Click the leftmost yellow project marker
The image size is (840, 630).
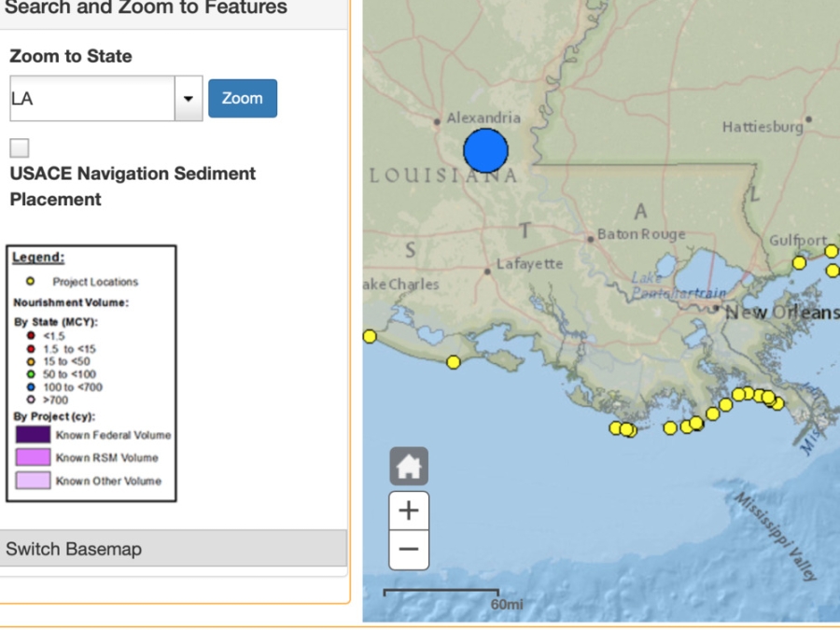point(370,336)
